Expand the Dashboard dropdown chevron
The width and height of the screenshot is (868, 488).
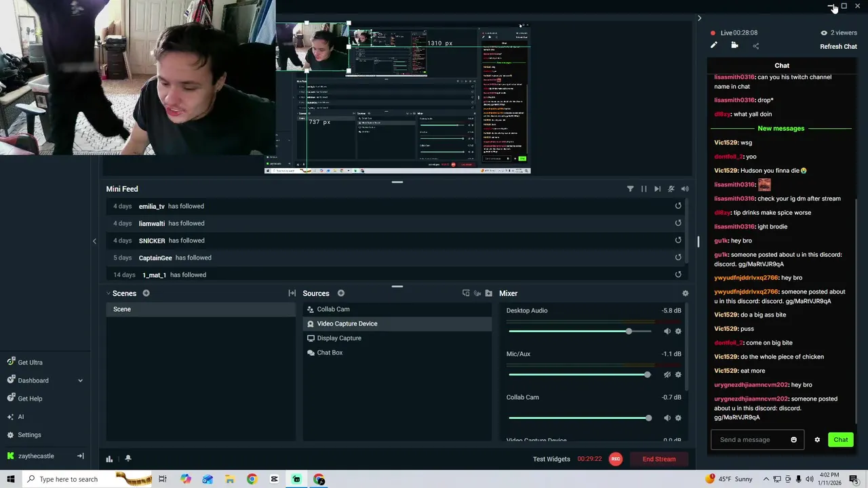coord(80,380)
